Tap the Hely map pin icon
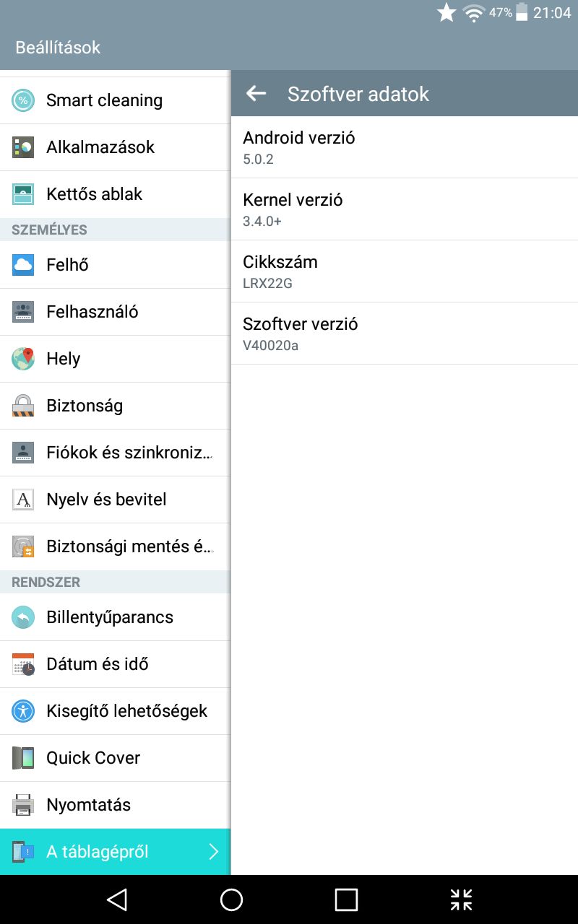The image size is (578, 924). (x=23, y=359)
